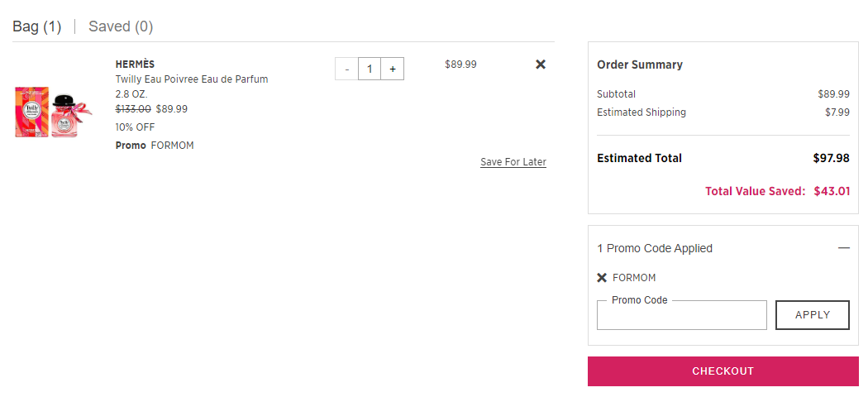Switch to the Saved (0) tab

tap(121, 26)
